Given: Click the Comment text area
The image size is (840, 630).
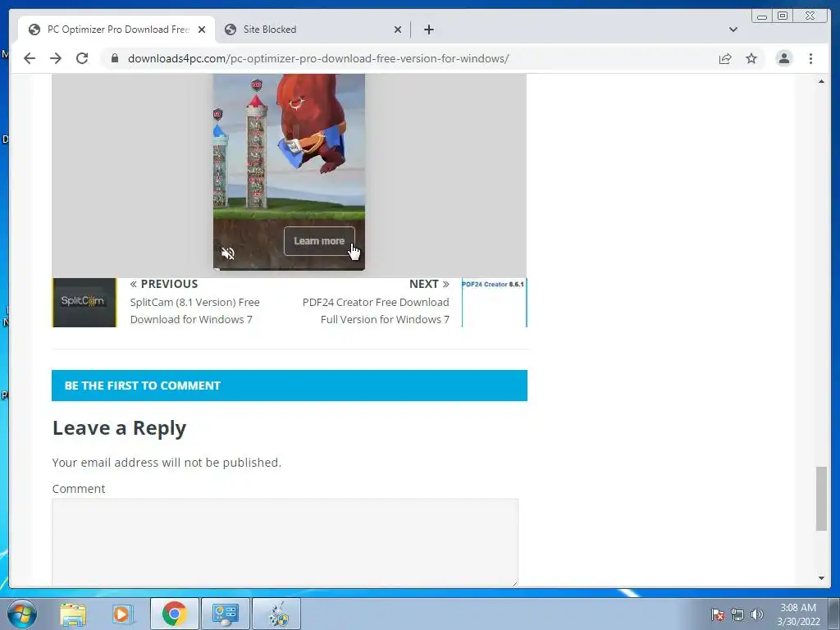Looking at the screenshot, I should click(x=285, y=542).
